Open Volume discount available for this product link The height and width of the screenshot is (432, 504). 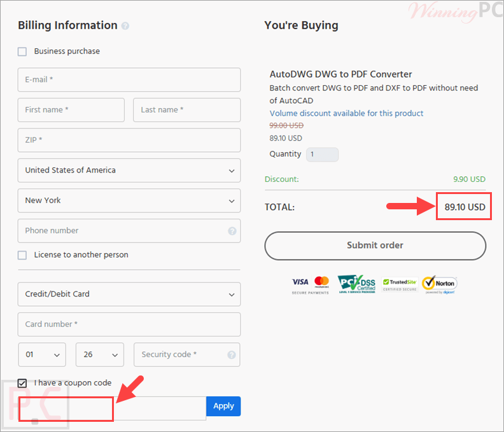346,113
